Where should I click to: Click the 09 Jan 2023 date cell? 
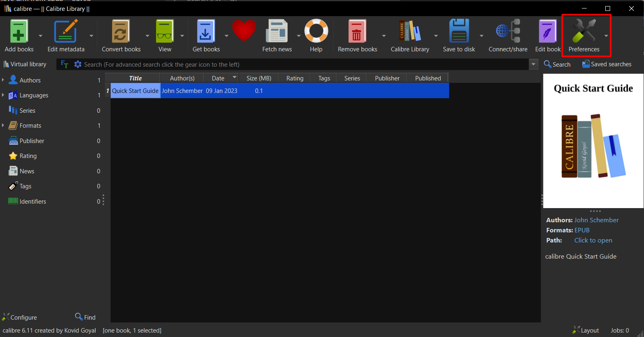[x=222, y=91]
